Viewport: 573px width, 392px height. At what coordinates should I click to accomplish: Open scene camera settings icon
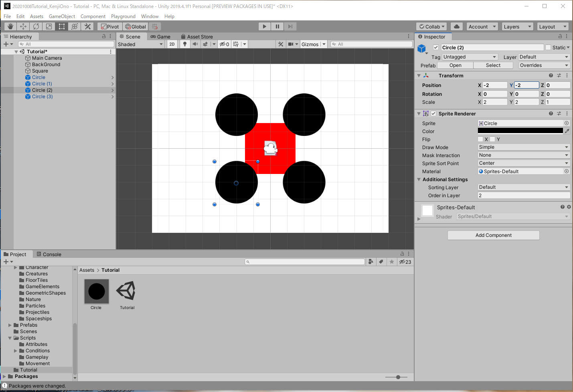coord(291,44)
